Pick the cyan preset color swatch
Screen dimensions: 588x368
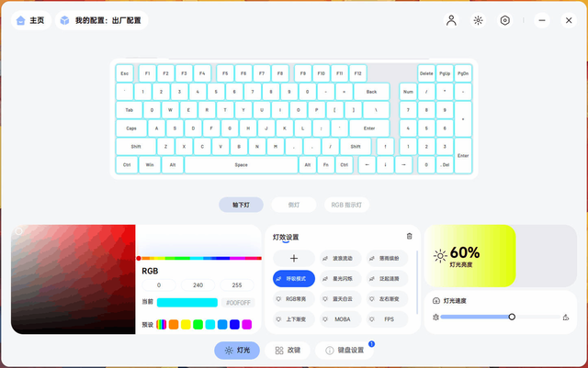210,325
